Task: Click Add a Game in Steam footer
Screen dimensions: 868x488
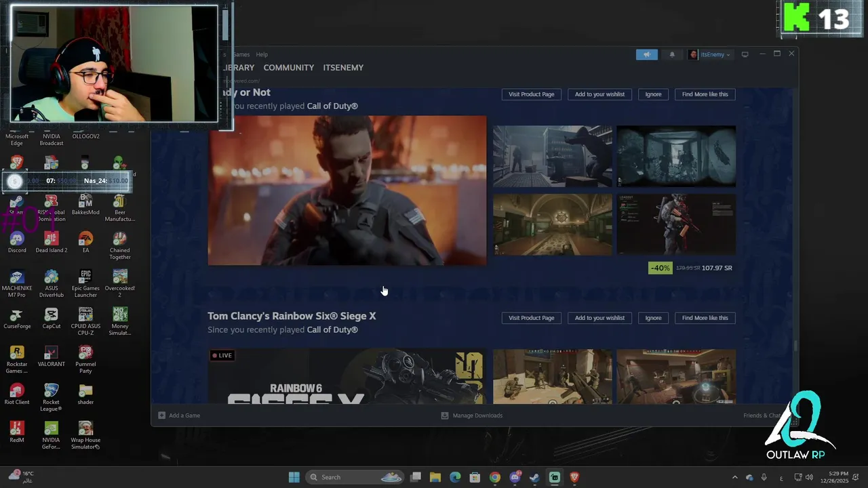Action: click(x=179, y=415)
